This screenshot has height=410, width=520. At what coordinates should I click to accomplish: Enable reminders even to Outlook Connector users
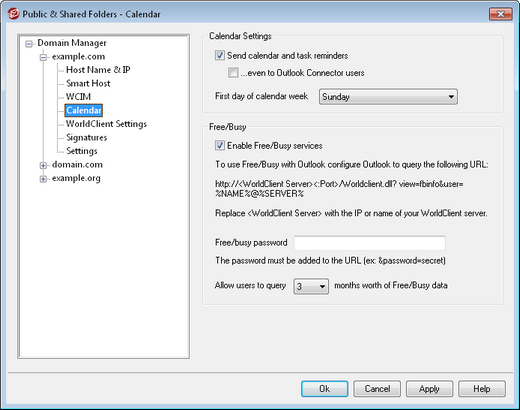(233, 73)
